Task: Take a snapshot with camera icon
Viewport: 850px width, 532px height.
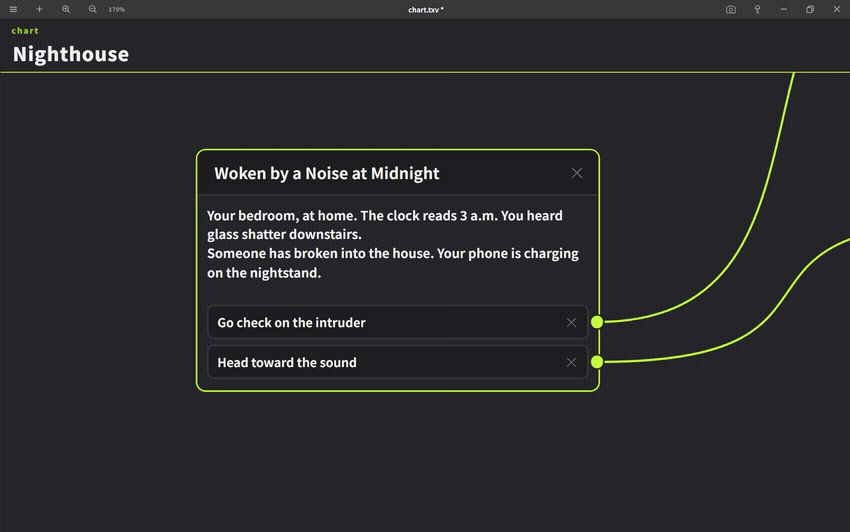Action: [731, 9]
